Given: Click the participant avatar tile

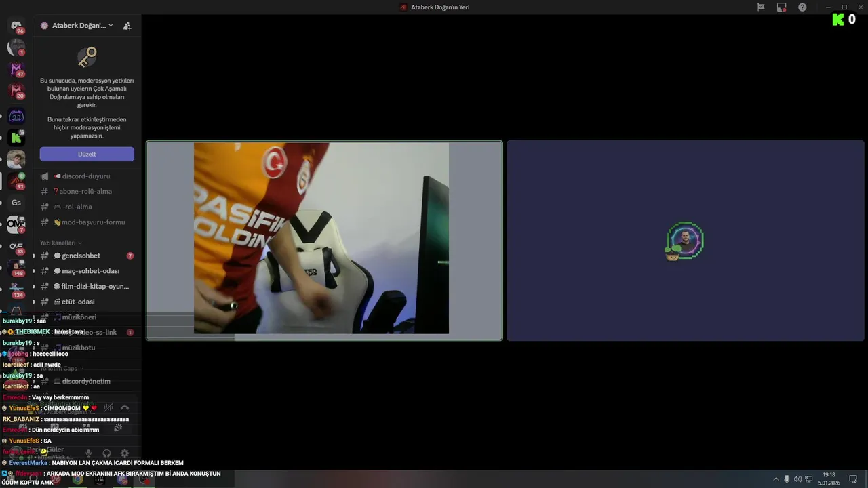Looking at the screenshot, I should point(685,240).
